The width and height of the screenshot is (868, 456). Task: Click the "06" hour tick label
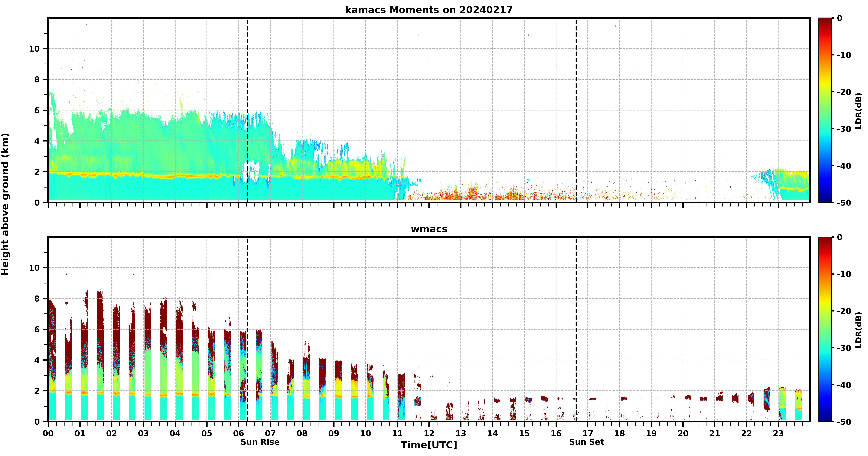pyautogui.click(x=239, y=433)
